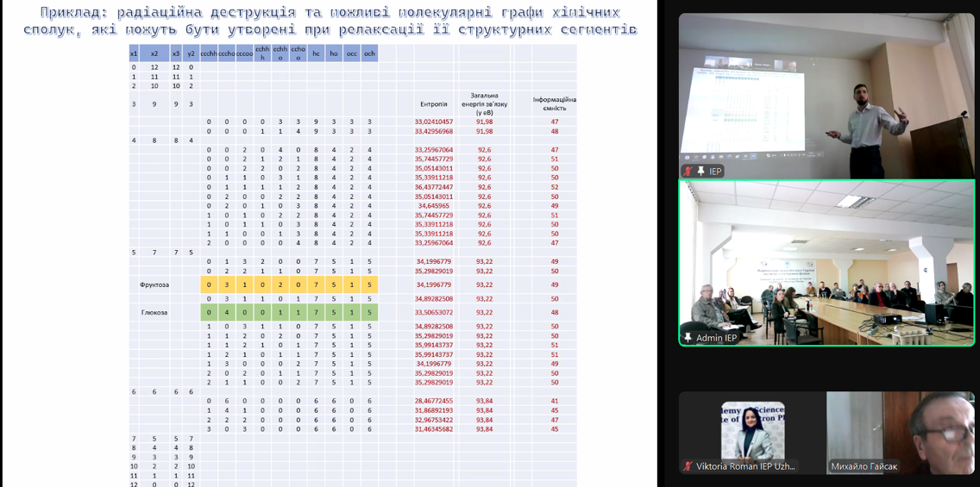Click the pin icon on Admin IEP tile
Screen dimensions: 980x487
tap(688, 338)
